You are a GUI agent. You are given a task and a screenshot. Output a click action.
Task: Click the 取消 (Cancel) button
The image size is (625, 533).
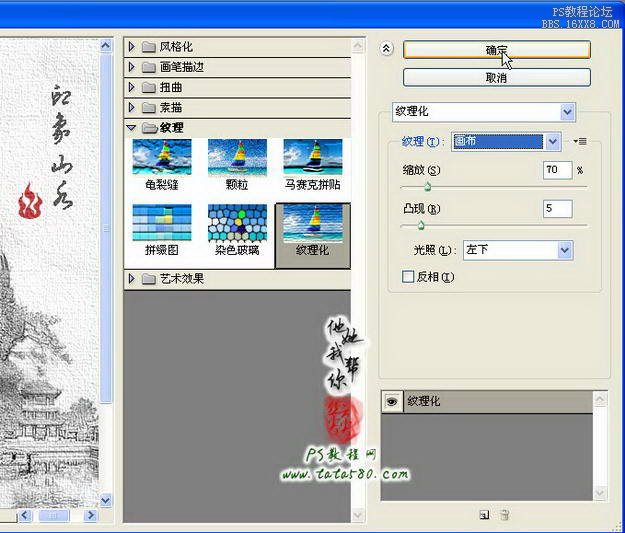(496, 77)
